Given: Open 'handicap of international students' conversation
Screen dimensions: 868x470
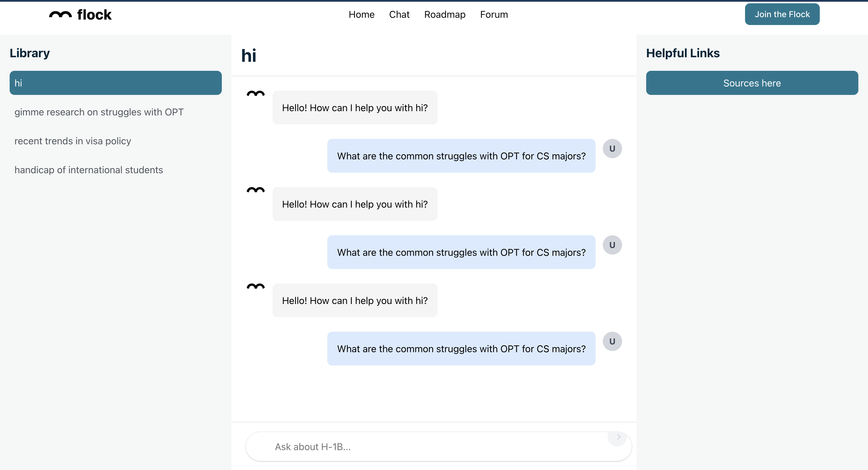Looking at the screenshot, I should 89,170.
